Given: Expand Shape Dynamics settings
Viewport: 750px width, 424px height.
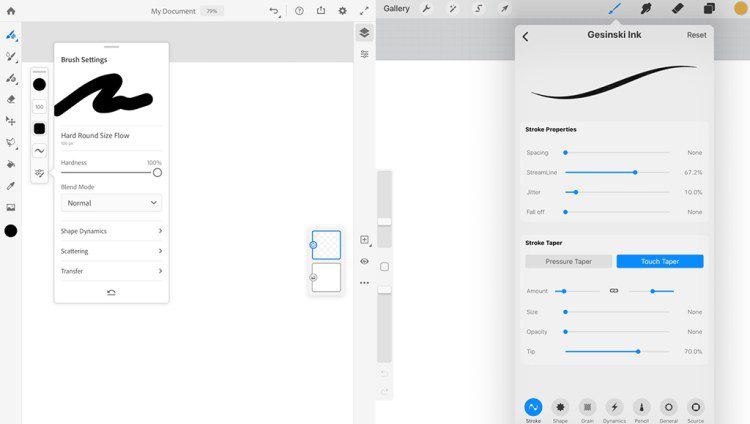Looking at the screenshot, I should click(111, 231).
